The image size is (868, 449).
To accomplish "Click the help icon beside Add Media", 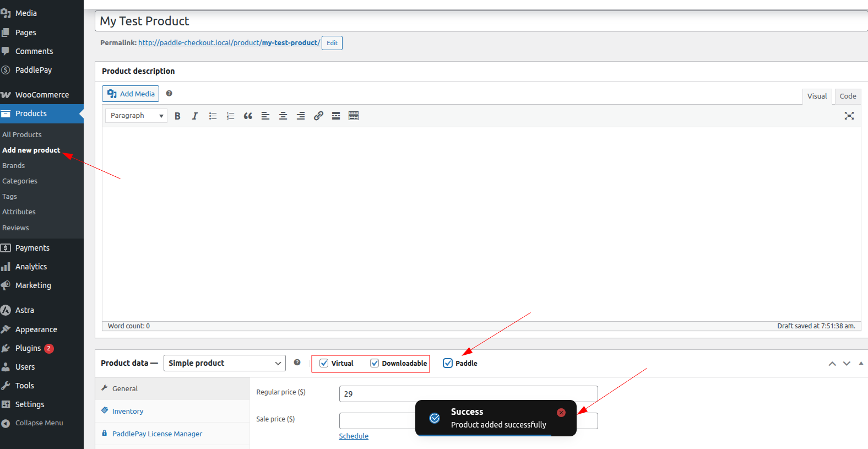I will (169, 94).
